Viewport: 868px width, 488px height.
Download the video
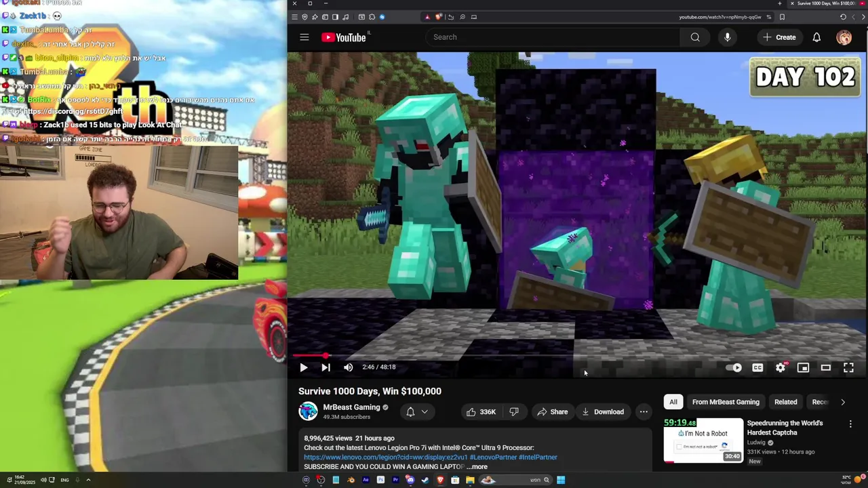tap(602, 411)
